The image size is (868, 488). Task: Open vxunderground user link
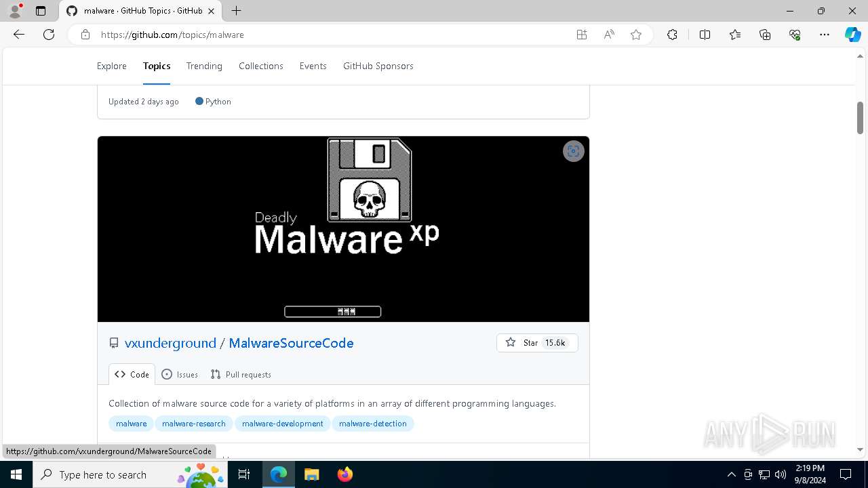(x=170, y=343)
